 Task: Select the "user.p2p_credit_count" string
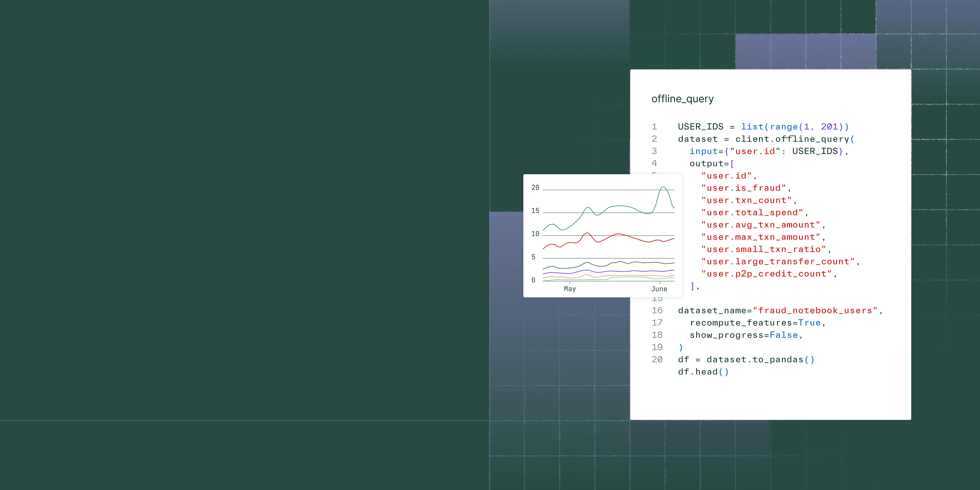tap(767, 274)
